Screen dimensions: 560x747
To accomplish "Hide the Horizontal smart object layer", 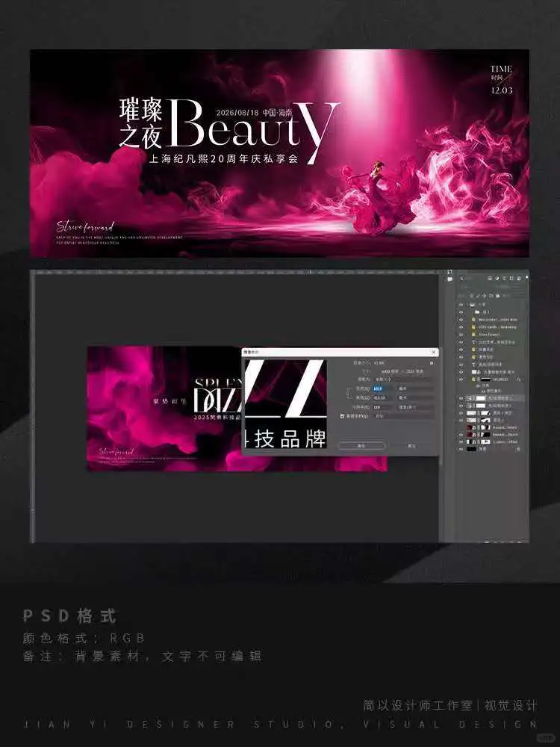I will tap(461, 320).
